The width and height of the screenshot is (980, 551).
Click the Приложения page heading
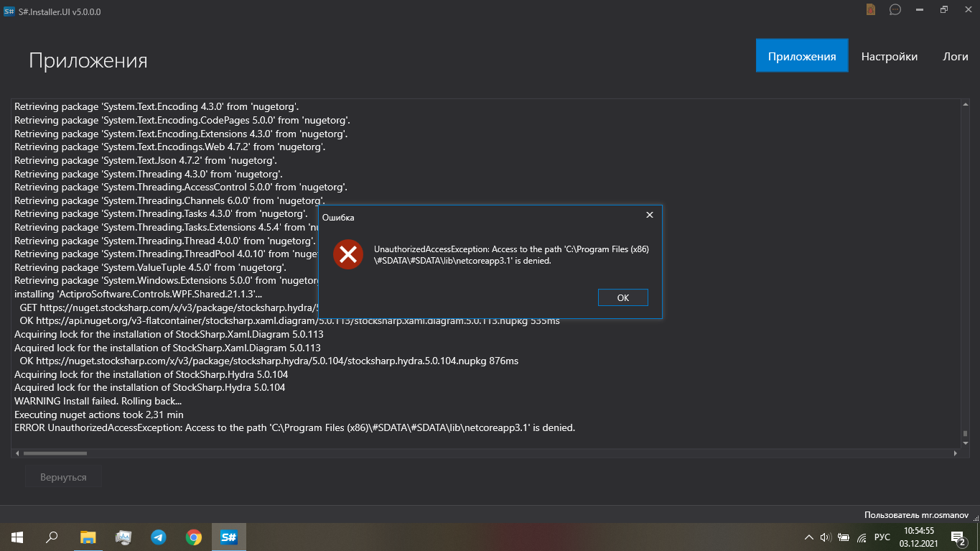(88, 60)
